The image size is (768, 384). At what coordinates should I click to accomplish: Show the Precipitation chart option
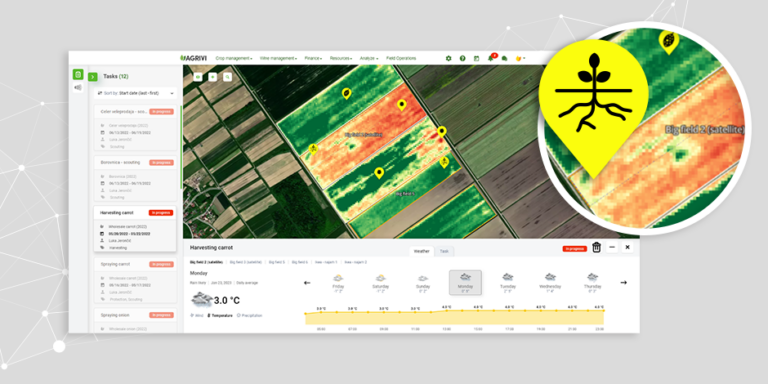click(250, 315)
